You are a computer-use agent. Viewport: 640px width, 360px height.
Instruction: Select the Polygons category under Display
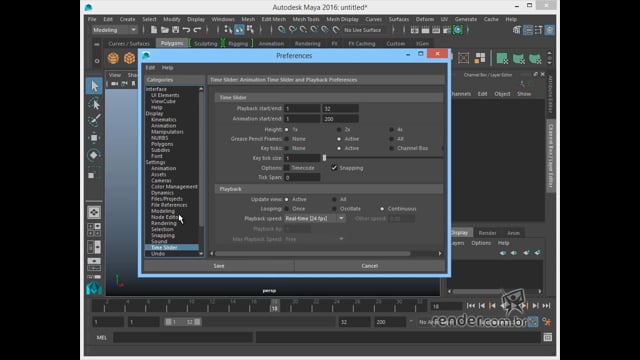pyautogui.click(x=162, y=144)
